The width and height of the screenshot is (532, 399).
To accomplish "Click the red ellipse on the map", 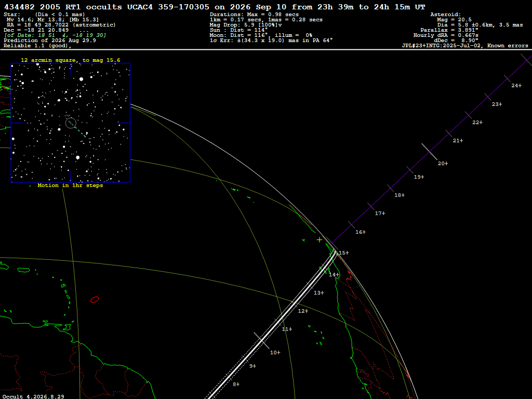I will (95, 300).
